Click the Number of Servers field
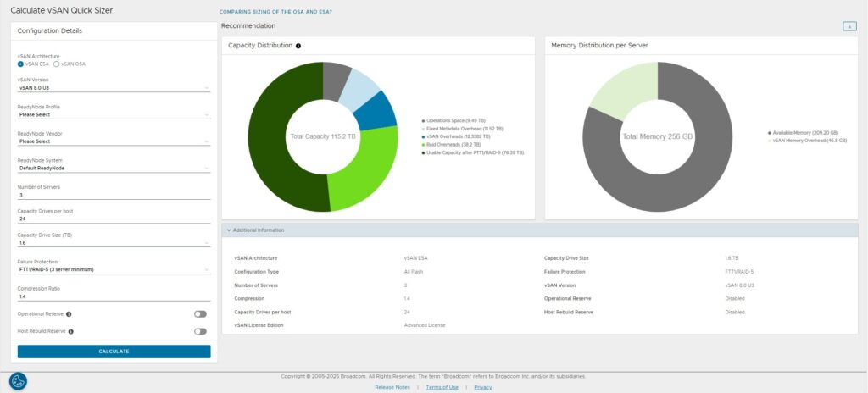868x393 pixels. pyautogui.click(x=114, y=195)
